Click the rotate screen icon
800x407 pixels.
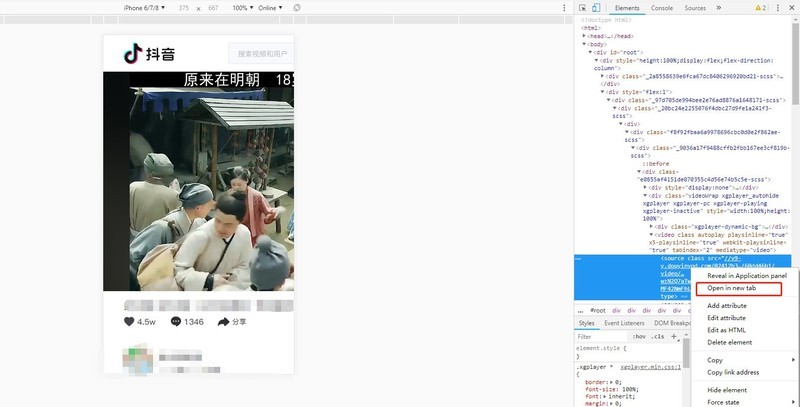(297, 8)
